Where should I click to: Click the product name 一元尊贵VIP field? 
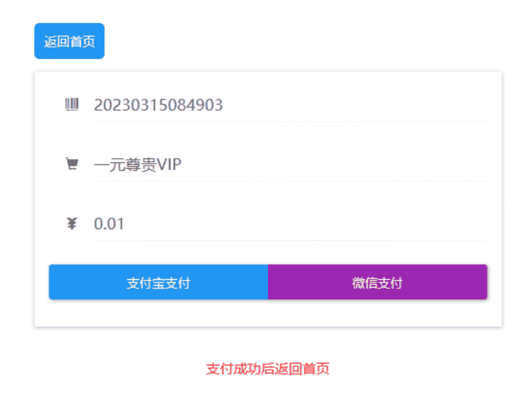137,165
